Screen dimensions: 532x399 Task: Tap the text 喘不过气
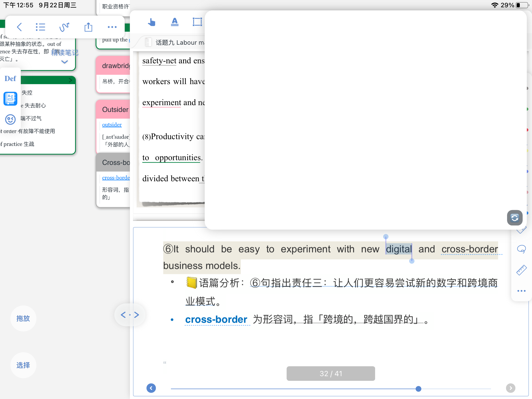pyautogui.click(x=31, y=119)
